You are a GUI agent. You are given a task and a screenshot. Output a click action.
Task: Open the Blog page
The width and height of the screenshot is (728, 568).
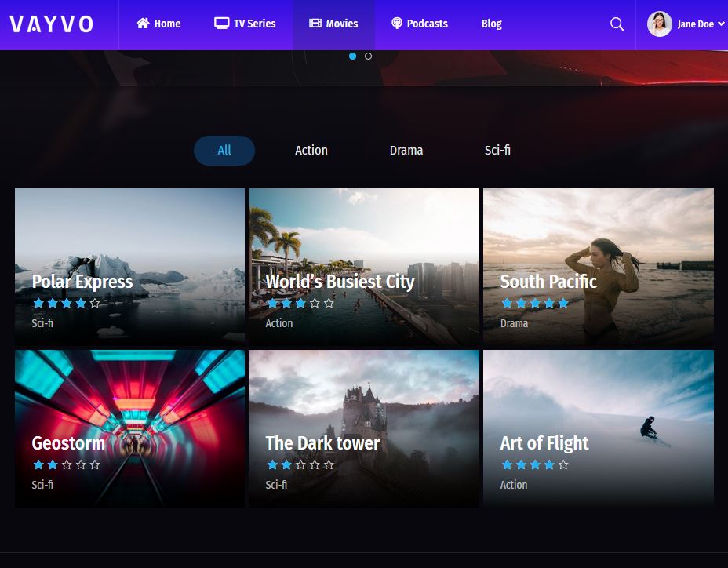pos(492,24)
